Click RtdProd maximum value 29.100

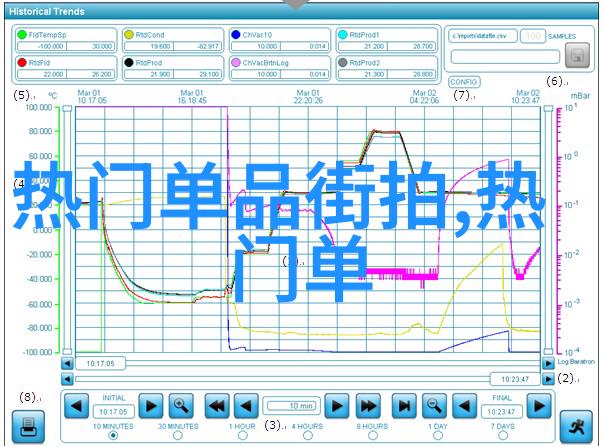(x=198, y=74)
